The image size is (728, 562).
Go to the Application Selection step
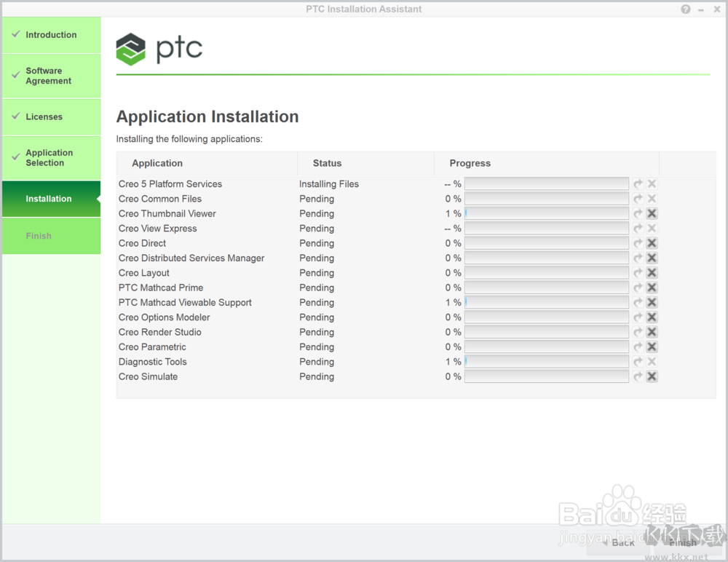(x=51, y=158)
